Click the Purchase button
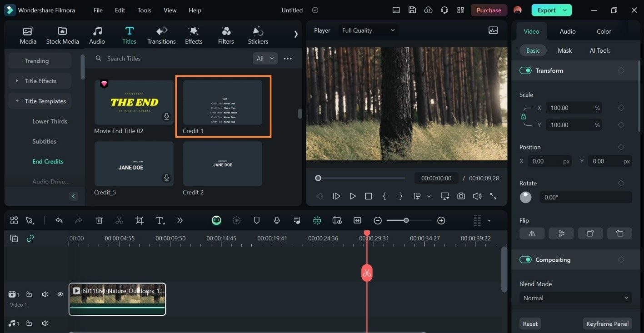Screen dimensions: 644x333 [x=489, y=10]
